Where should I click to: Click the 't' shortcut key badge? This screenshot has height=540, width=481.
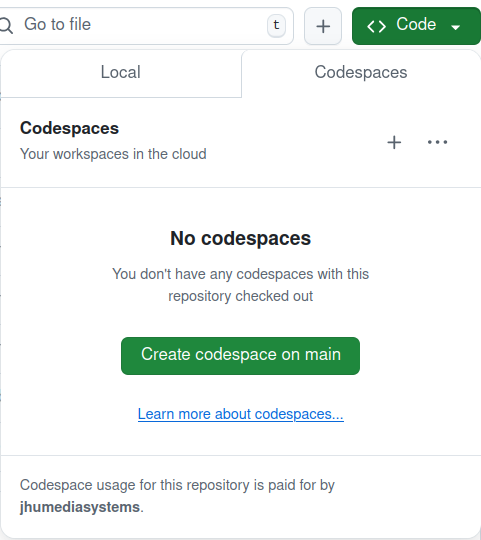click(276, 25)
